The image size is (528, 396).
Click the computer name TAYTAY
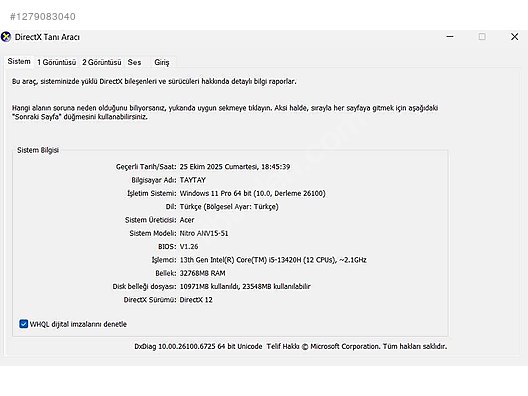coord(193,180)
